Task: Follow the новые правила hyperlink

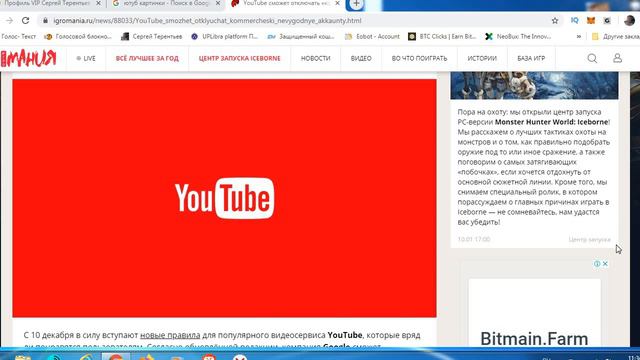Action: tap(170, 335)
